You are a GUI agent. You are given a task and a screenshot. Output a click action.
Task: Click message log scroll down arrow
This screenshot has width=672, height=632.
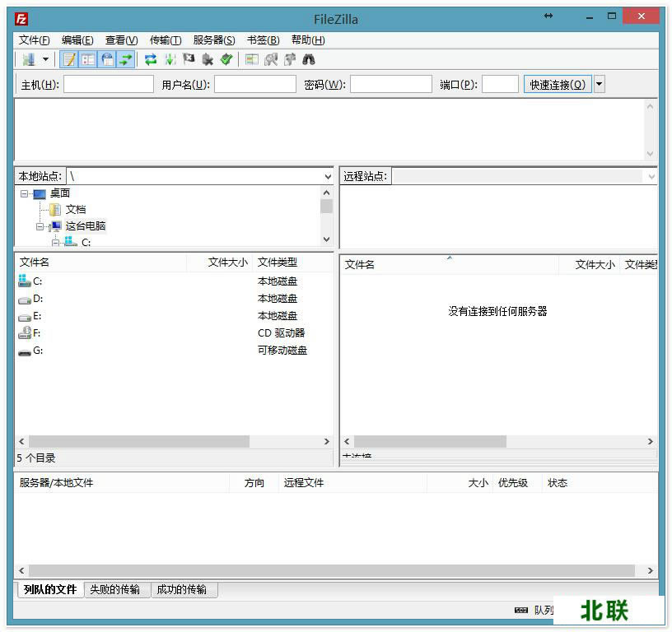click(x=650, y=154)
